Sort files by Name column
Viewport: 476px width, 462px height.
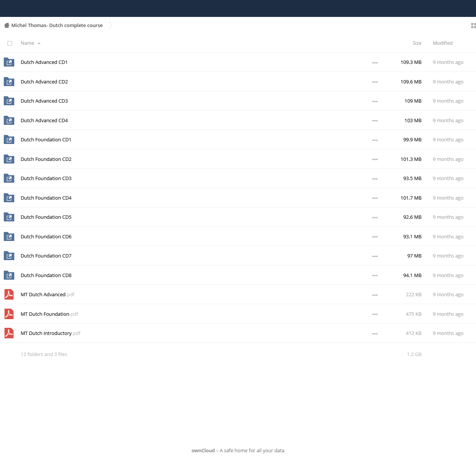(30, 43)
